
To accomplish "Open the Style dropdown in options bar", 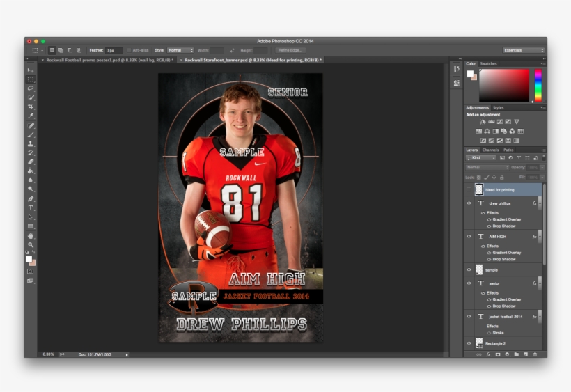I will (x=180, y=50).
